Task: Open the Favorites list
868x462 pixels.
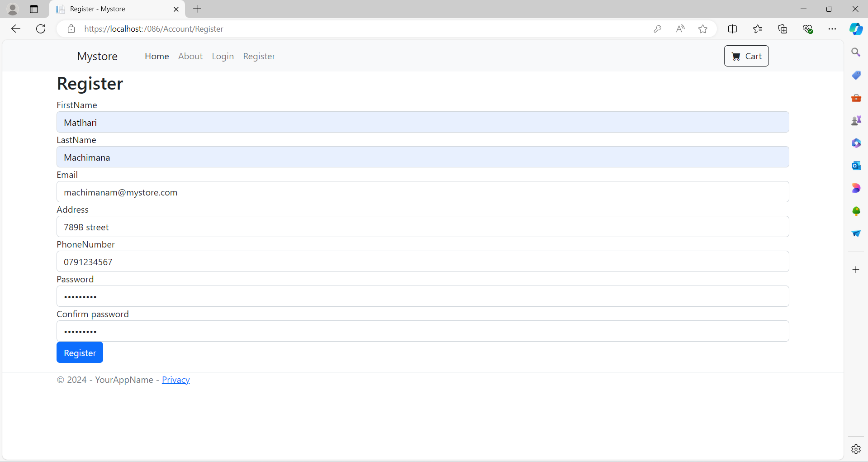Action: point(758,29)
